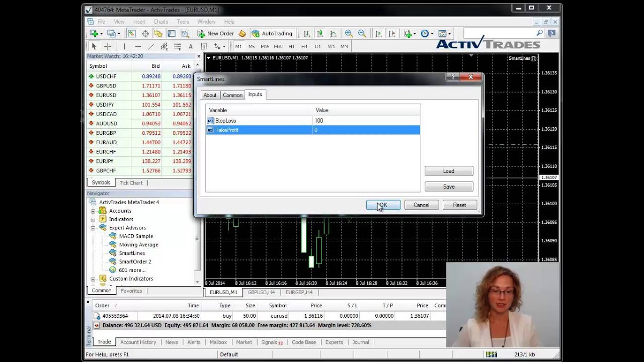
Task: Select the SmartOrder 2 expert advisor
Action: (135, 262)
